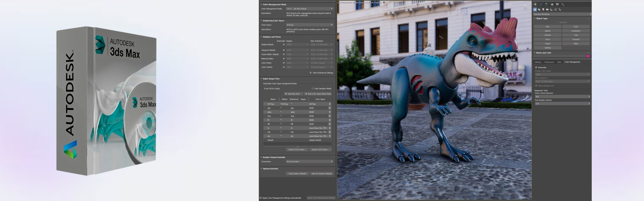Open Rendering Color Space dropdown
644x201 pixels.
click(x=309, y=25)
